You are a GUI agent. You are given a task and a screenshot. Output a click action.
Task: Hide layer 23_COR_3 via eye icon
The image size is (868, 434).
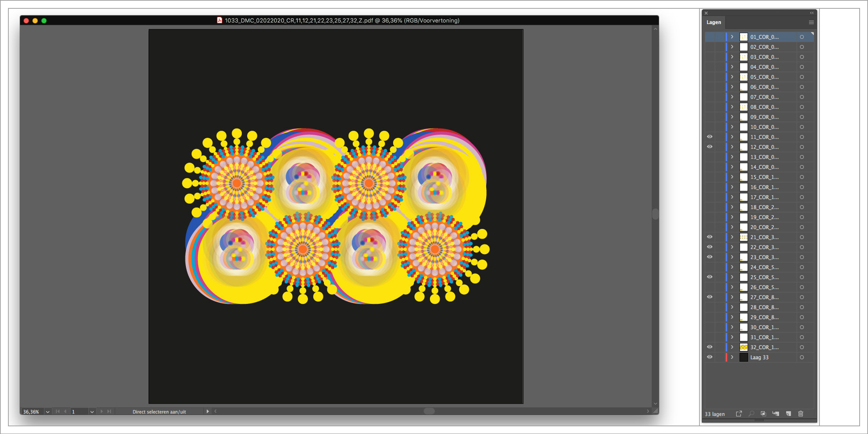pyautogui.click(x=710, y=257)
